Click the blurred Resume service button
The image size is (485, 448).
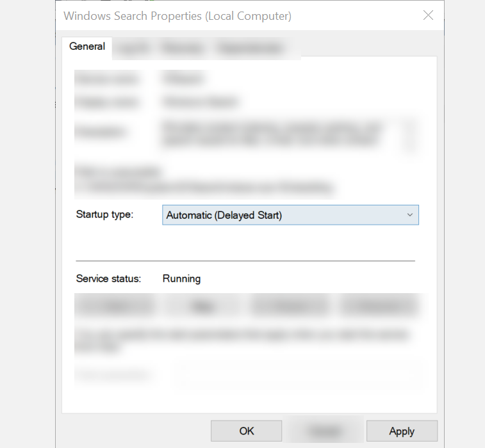(x=378, y=307)
